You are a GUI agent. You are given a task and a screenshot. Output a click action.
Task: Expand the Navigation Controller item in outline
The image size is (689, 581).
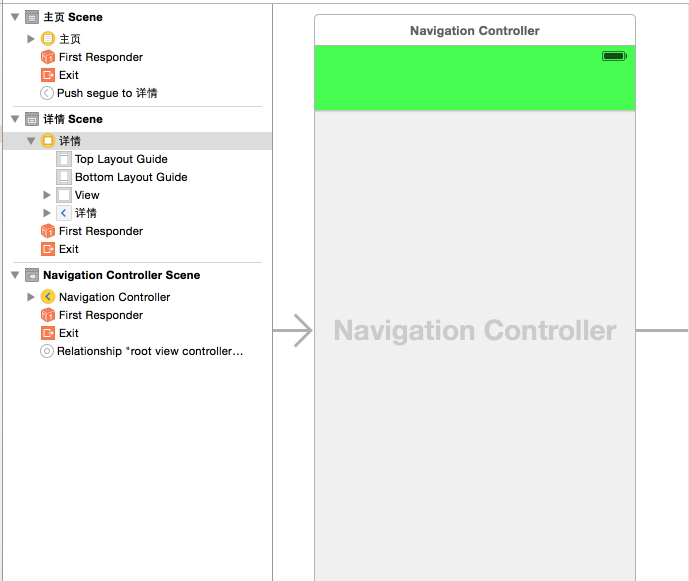coord(31,297)
